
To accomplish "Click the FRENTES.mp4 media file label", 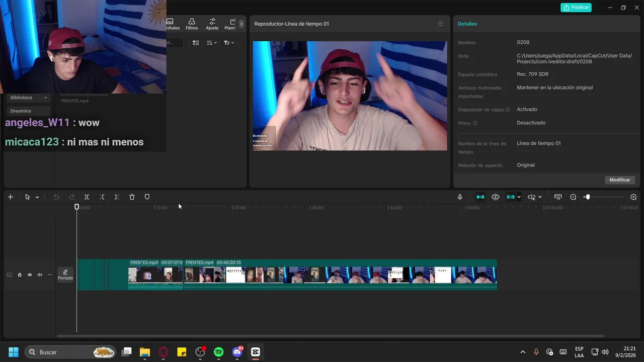I will coord(74,101).
